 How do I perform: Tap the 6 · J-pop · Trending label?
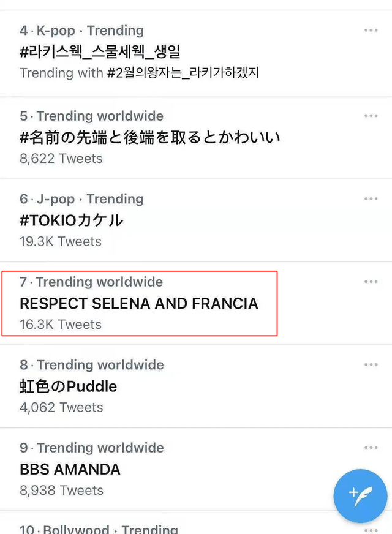(x=81, y=199)
